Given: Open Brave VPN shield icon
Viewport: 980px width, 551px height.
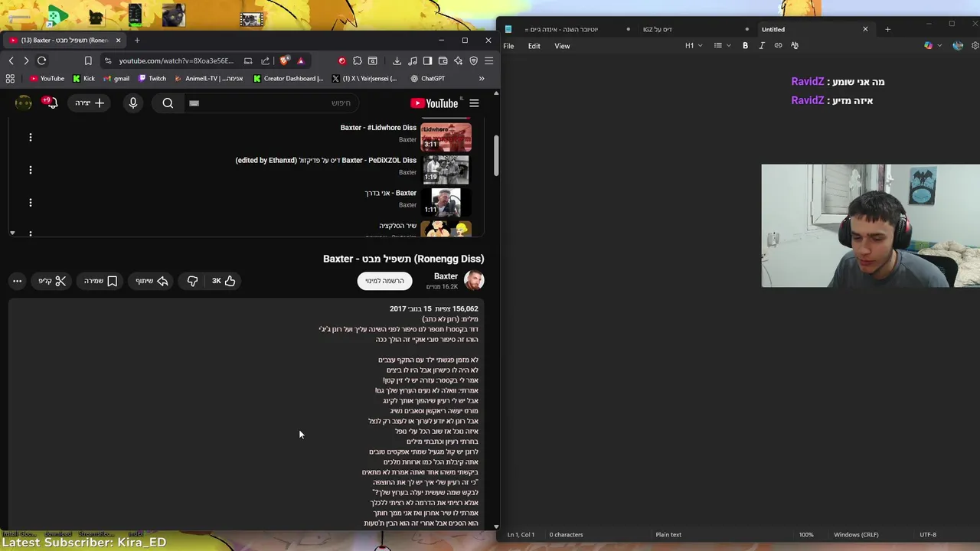Looking at the screenshot, I should (x=473, y=60).
